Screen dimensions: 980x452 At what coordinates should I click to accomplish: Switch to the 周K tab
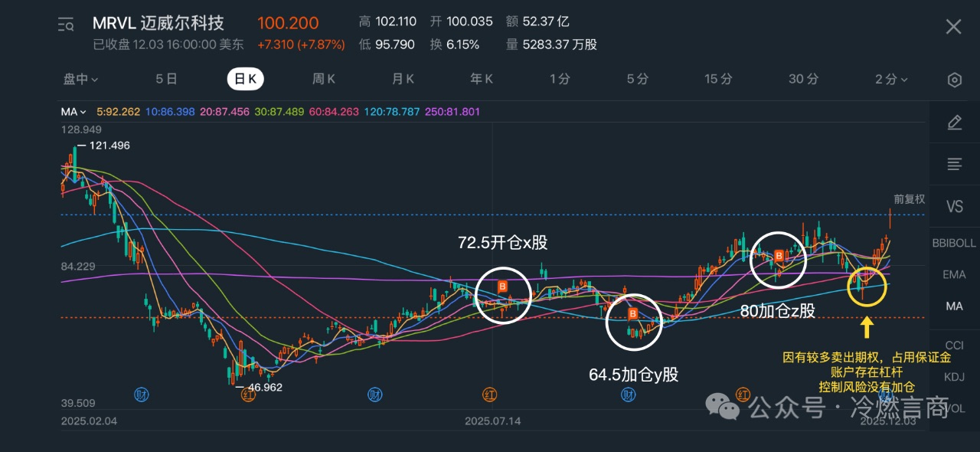(324, 79)
